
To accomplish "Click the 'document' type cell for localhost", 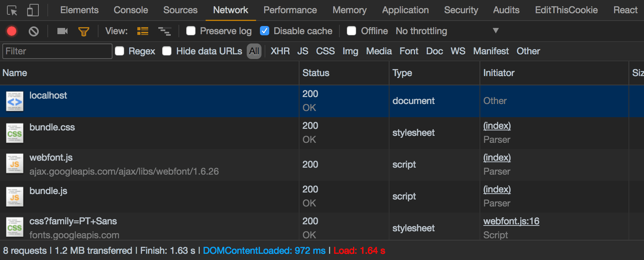I will click(414, 101).
